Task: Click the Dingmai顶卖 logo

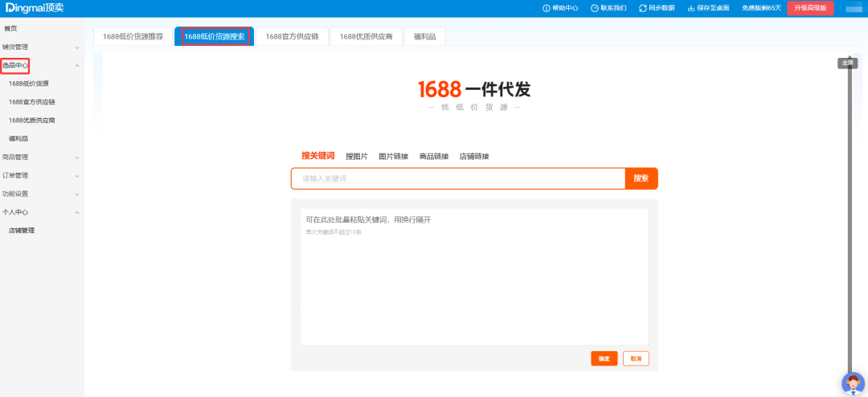Action: pyautogui.click(x=35, y=8)
